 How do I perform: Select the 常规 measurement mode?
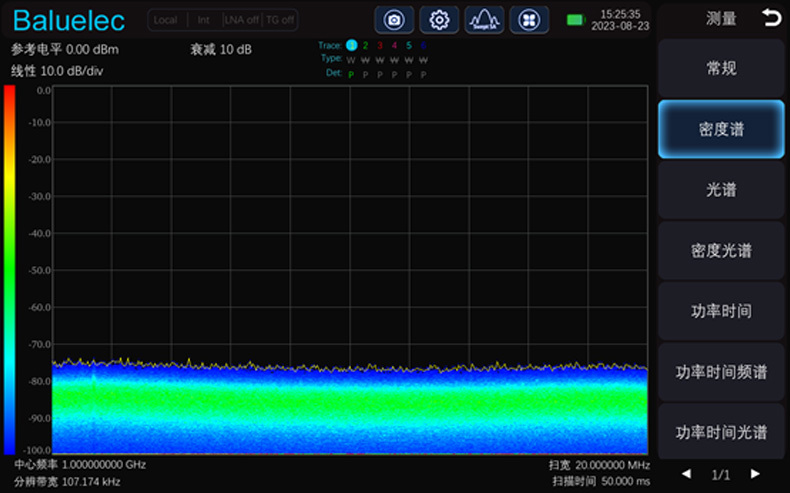[x=720, y=69]
